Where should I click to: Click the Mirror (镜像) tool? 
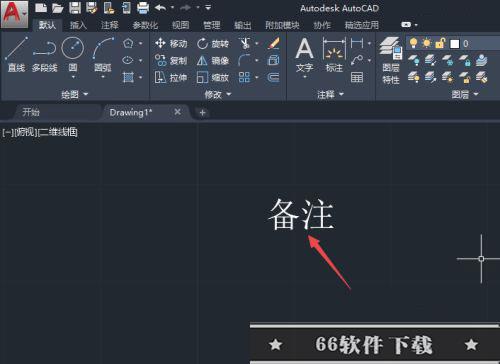(x=213, y=61)
